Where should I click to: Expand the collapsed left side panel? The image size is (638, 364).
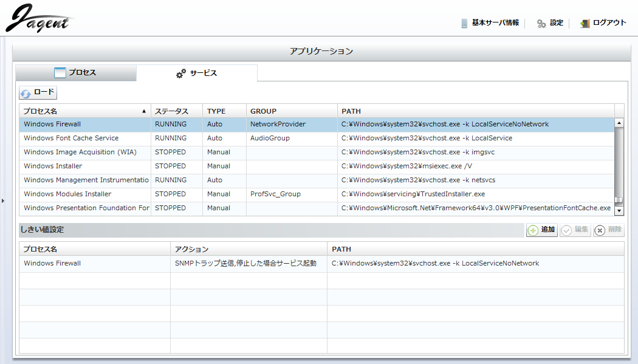tap(2, 200)
